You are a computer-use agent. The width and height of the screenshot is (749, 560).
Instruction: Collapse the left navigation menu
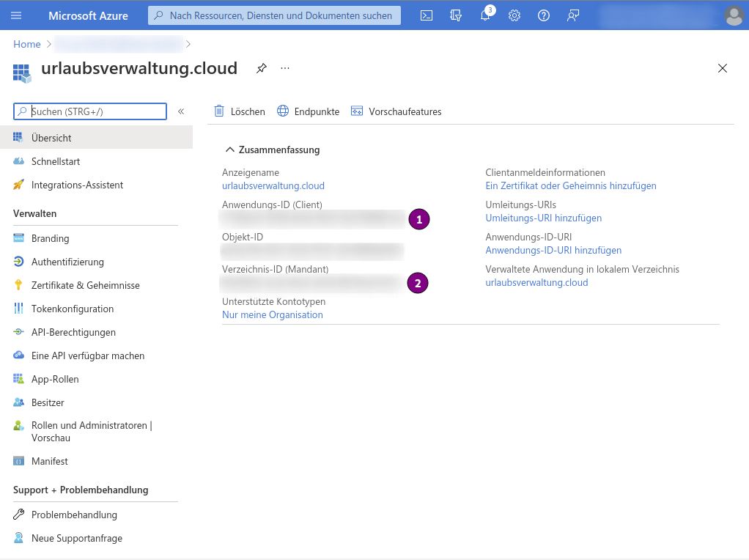(x=181, y=111)
